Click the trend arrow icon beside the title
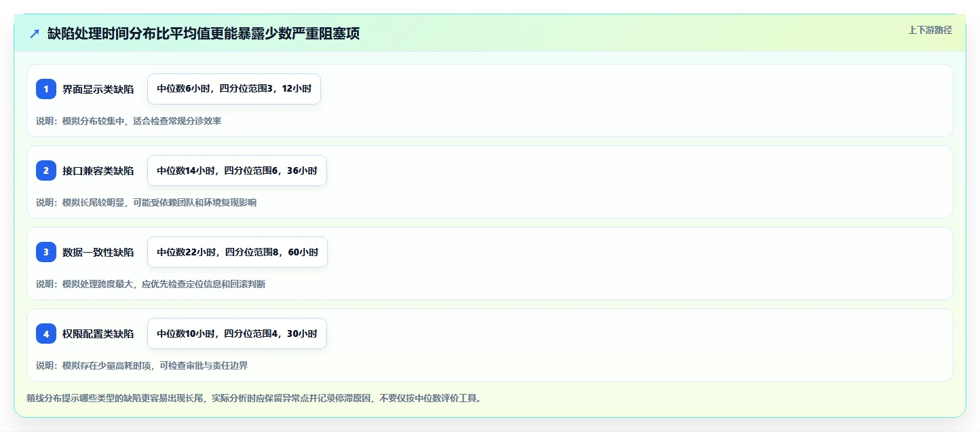Image resolution: width=980 pixels, height=432 pixels. pyautogui.click(x=35, y=33)
